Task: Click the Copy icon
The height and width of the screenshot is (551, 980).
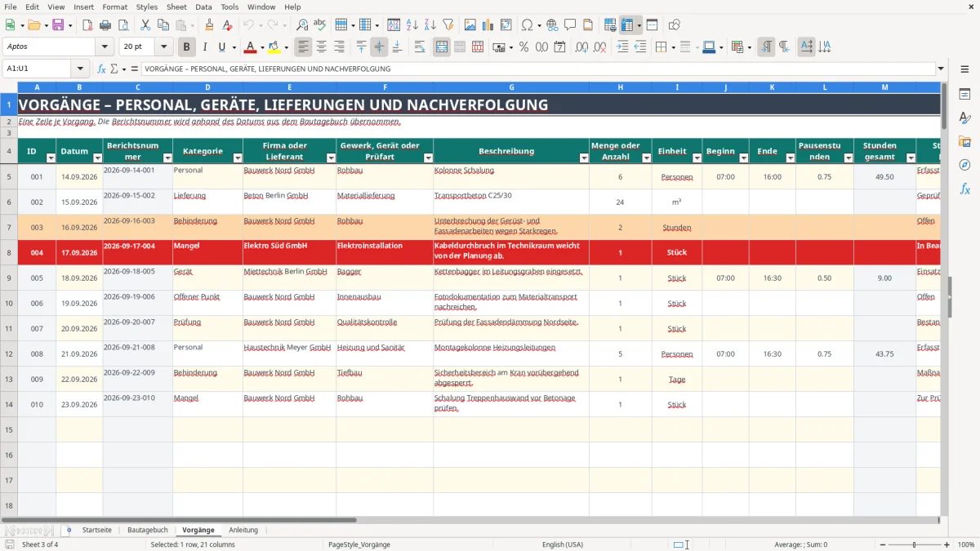Action: click(163, 25)
